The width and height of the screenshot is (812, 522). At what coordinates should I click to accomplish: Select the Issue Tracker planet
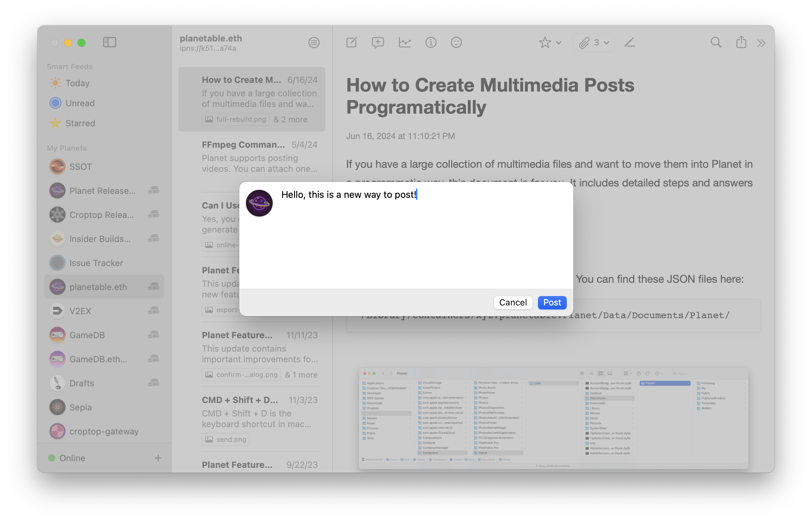[96, 263]
